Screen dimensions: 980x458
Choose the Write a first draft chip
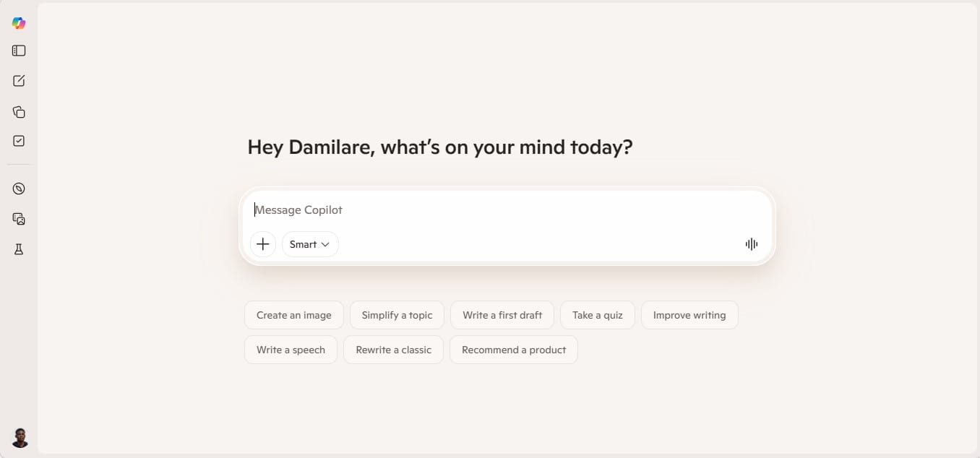pos(502,315)
